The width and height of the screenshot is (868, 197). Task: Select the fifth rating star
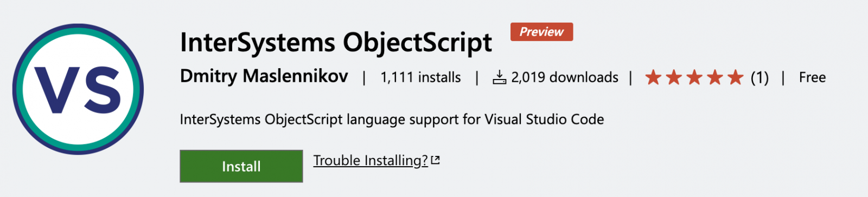point(736,77)
